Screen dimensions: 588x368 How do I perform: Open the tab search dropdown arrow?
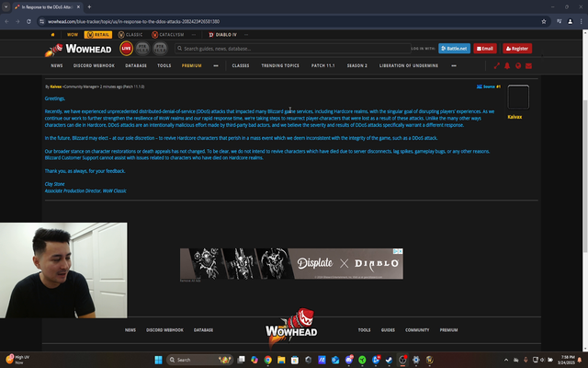[x=6, y=6]
